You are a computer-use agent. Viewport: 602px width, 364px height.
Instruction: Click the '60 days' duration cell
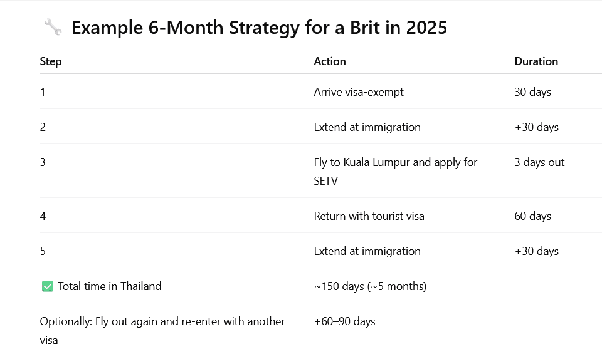(532, 216)
